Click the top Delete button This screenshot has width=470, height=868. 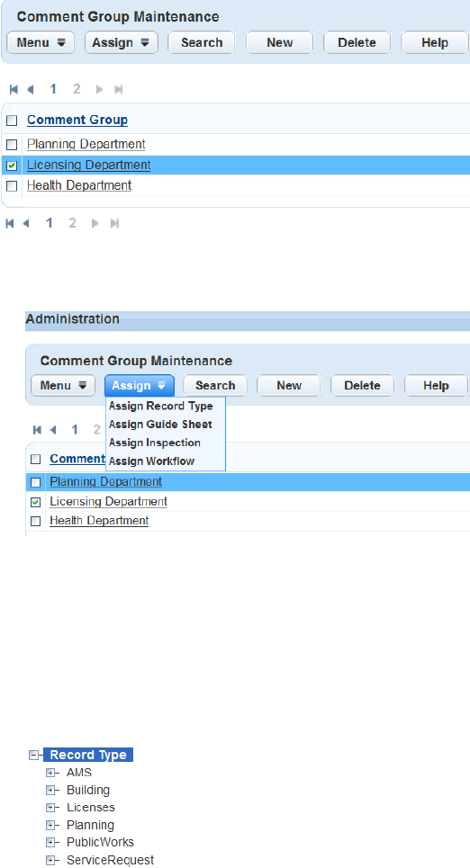coord(357,42)
